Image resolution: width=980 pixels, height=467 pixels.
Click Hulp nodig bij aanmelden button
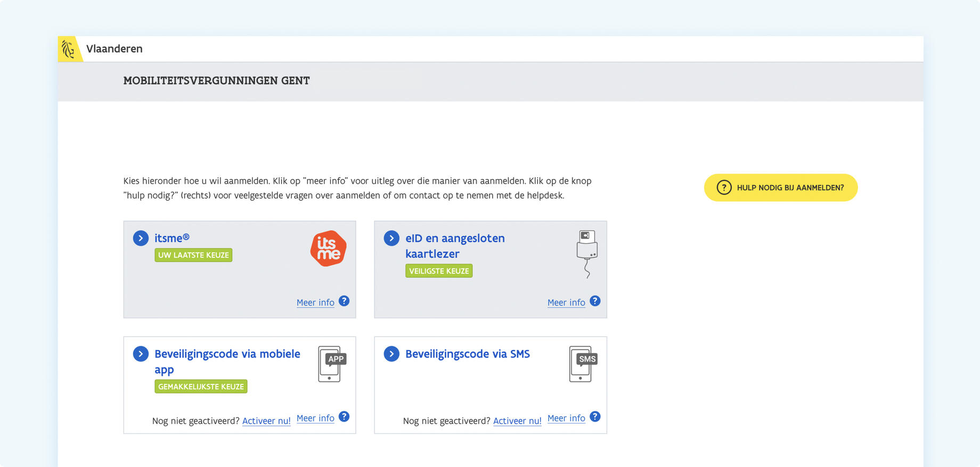[781, 187]
